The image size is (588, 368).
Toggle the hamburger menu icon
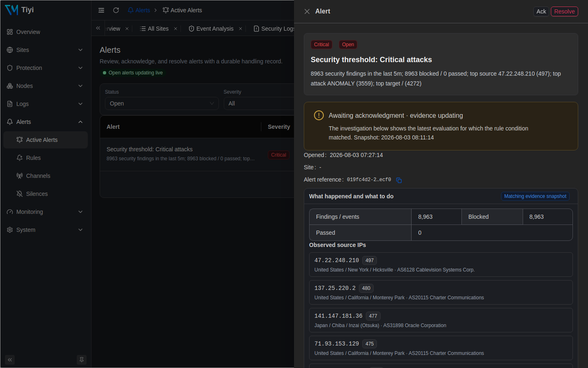point(101,10)
